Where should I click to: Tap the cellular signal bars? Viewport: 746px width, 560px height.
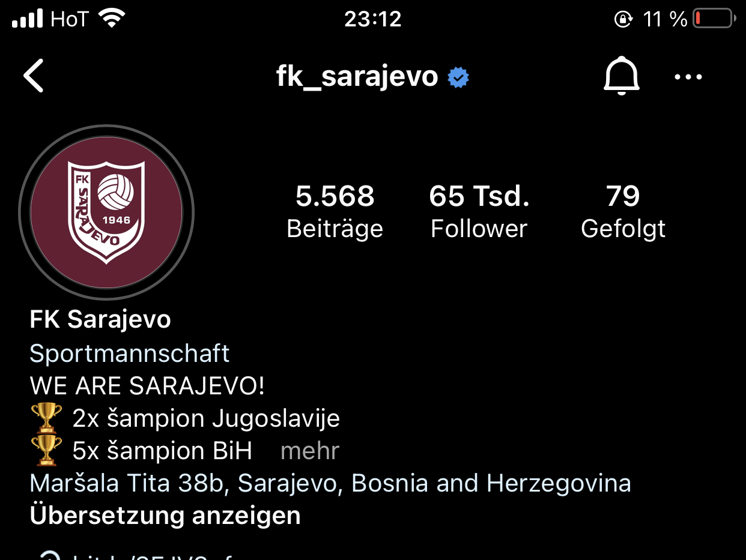click(28, 19)
